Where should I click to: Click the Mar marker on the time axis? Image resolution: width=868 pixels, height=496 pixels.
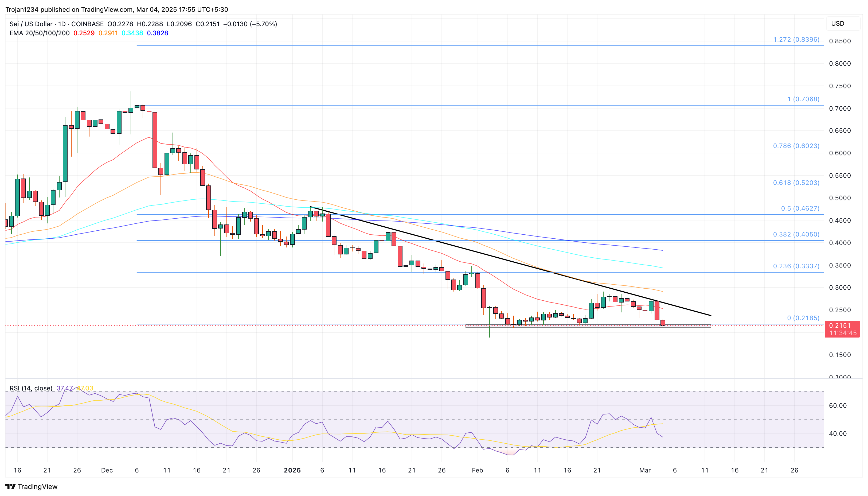[645, 470]
